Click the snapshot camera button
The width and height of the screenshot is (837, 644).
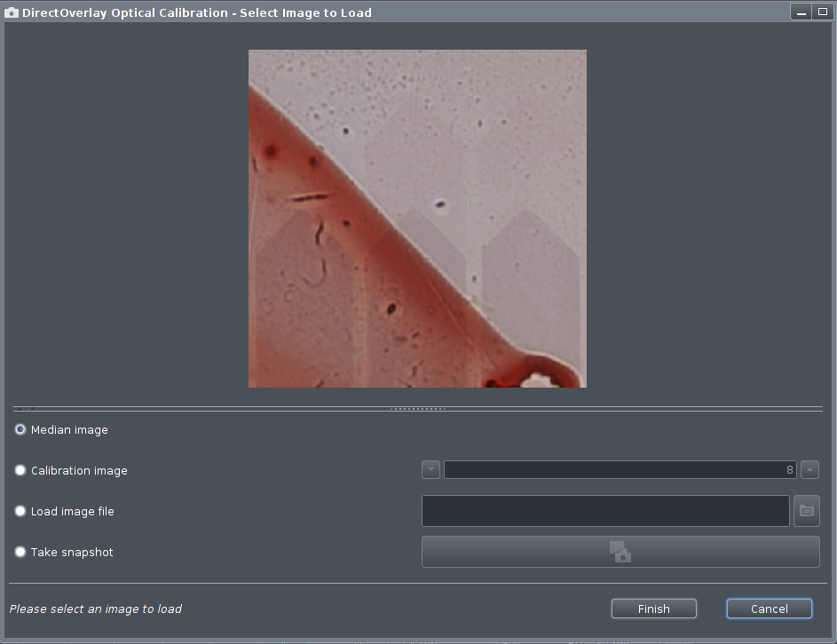point(620,552)
